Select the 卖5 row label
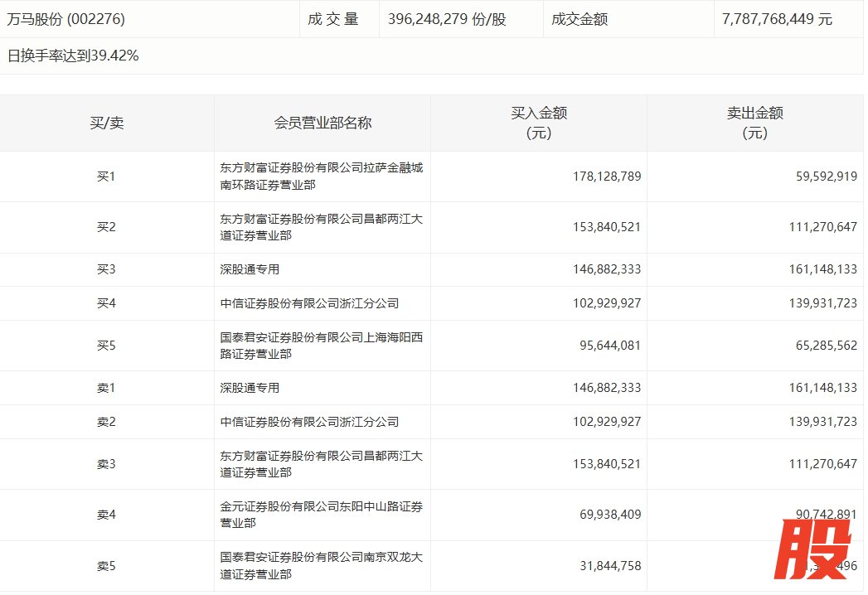This screenshot has width=868, height=595. (106, 566)
